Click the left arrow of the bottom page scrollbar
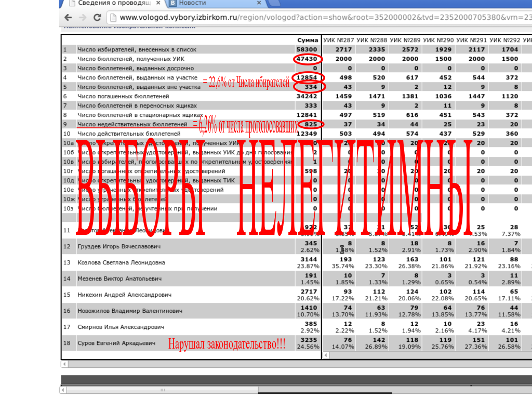This screenshot has width=532, height=399. pyautogui.click(x=64, y=390)
